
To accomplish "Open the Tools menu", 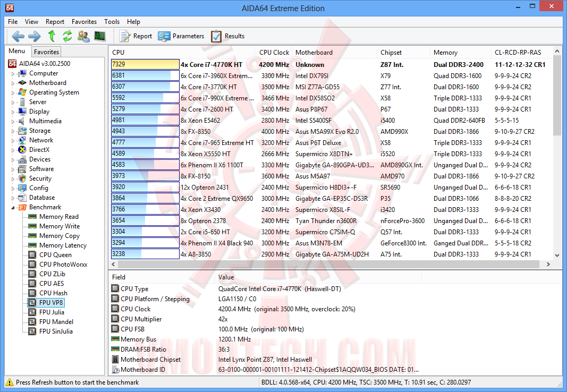I will [112, 22].
